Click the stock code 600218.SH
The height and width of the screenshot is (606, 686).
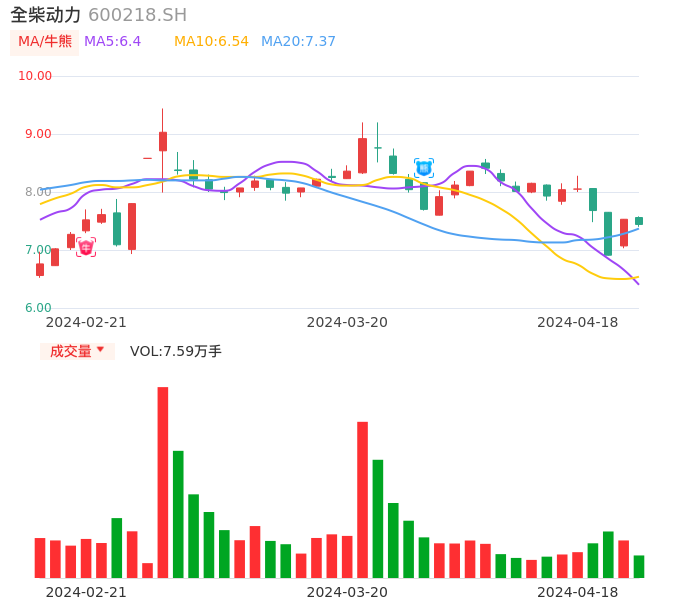137,15
